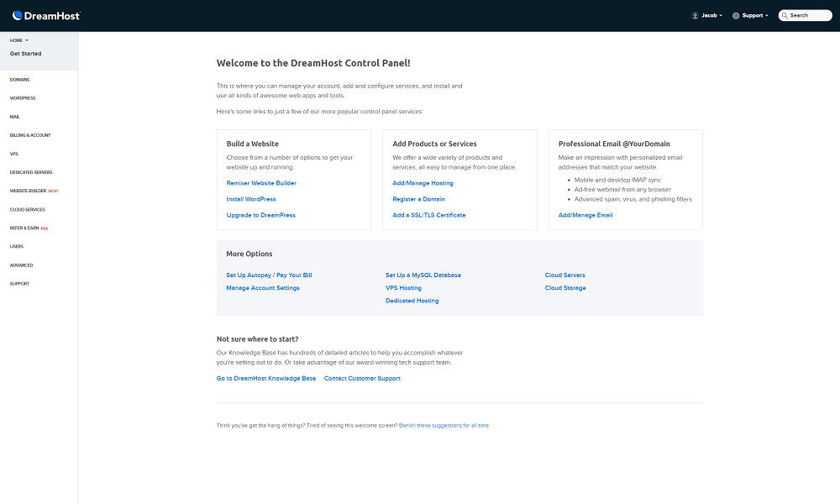The height and width of the screenshot is (504, 840).
Task: Open the WordPress sidebar menu
Action: pos(23,98)
